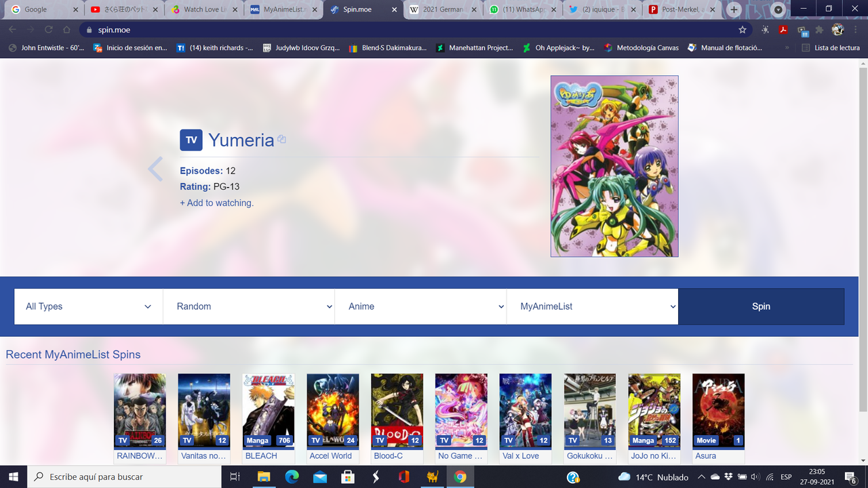Expand the bookmarks overflow chevron
Screen dimensions: 868x488
[x=787, y=48]
